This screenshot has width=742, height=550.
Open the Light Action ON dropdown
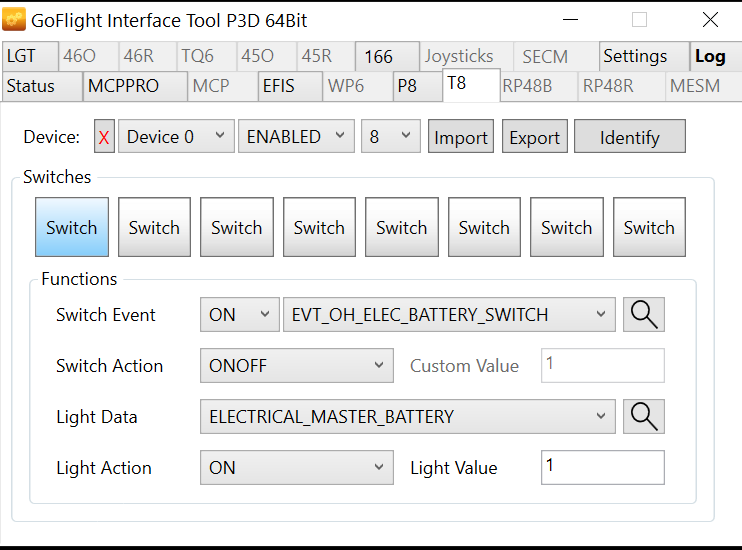point(297,467)
